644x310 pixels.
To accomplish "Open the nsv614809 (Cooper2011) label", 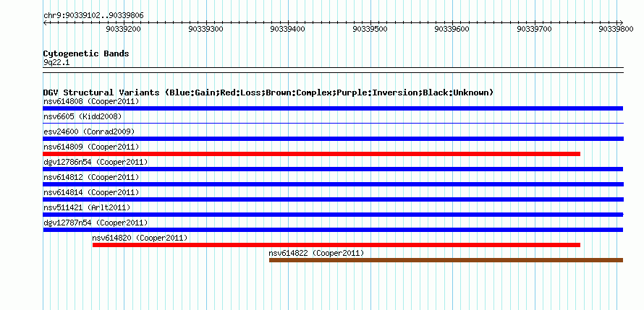I will 91,147.
